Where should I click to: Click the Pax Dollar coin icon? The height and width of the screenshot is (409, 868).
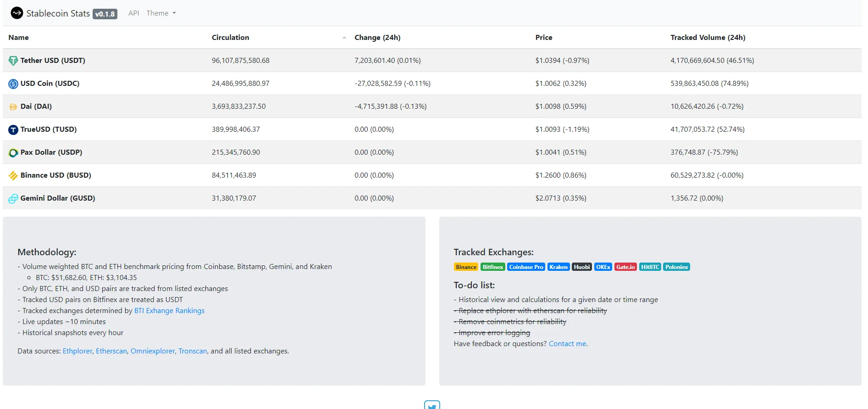point(13,152)
